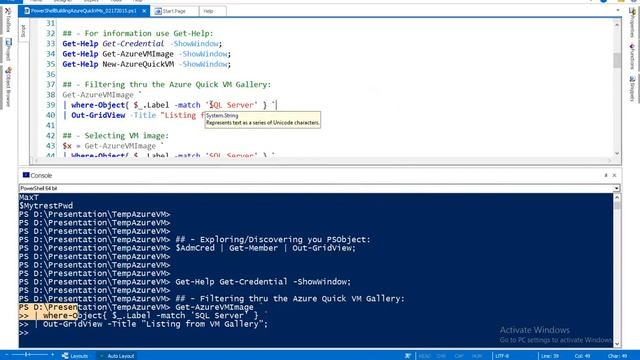Click the editor scroll down arrow

click(617, 153)
